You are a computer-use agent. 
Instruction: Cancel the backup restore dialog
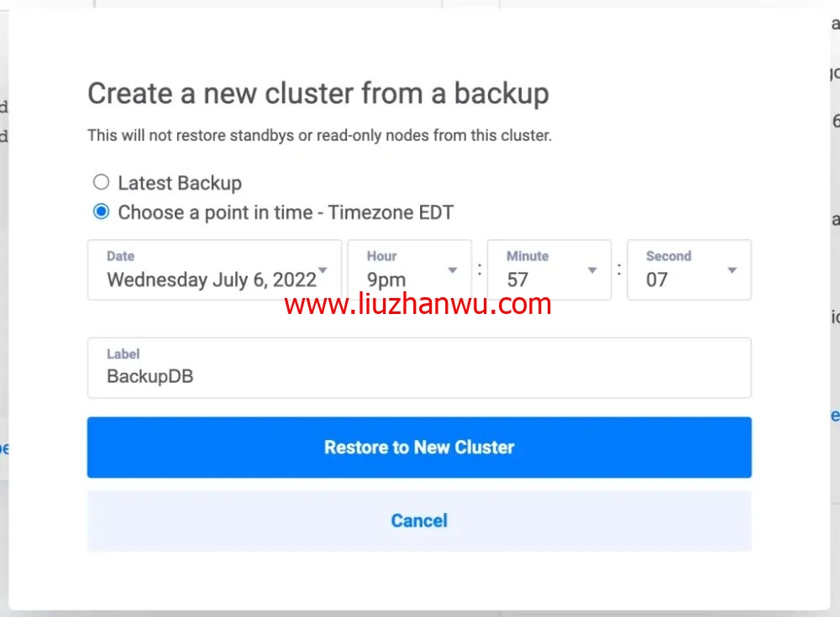pyautogui.click(x=419, y=520)
